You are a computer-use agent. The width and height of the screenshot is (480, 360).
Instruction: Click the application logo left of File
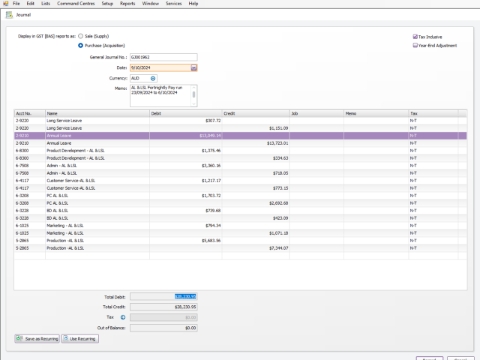[6, 3]
